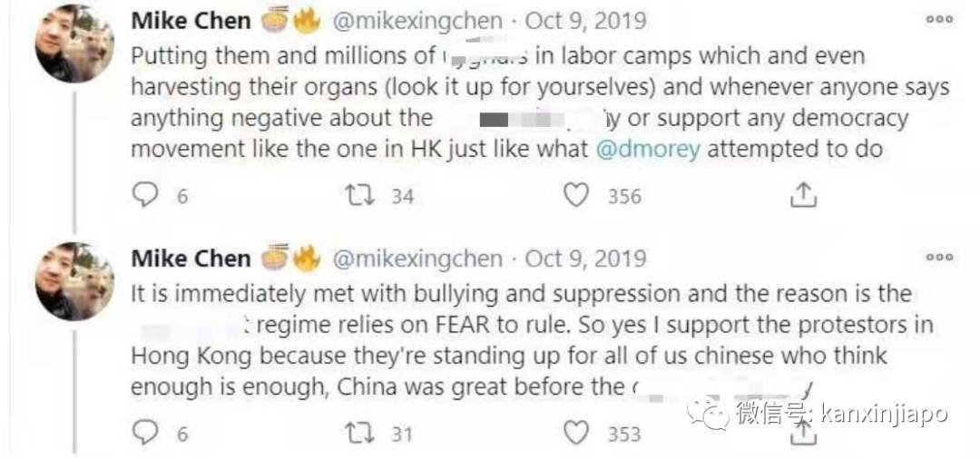Like the tweet with 356 likes
Image resolution: width=980 pixels, height=459 pixels.
[576, 195]
